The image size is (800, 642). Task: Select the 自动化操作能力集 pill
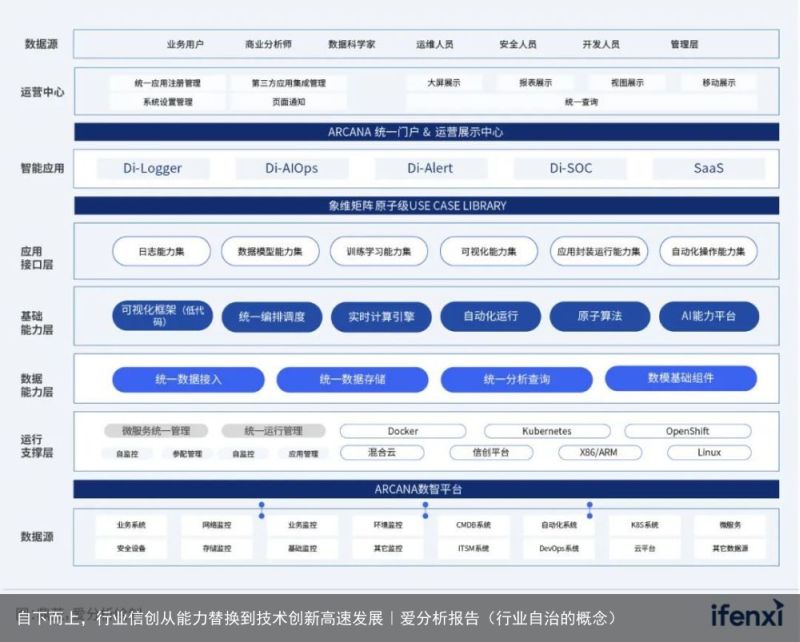point(708,251)
